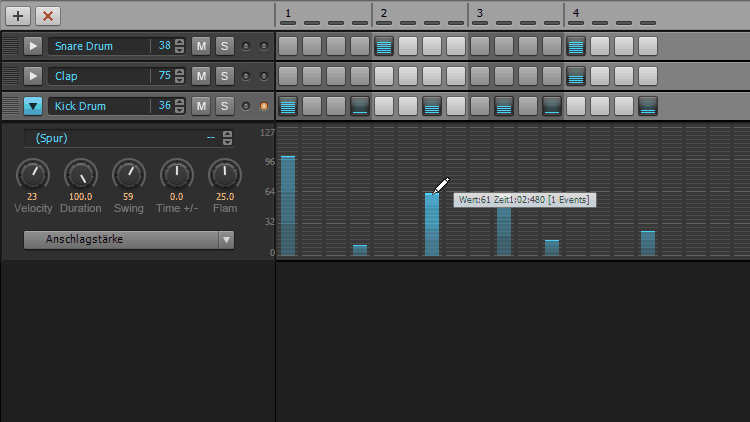Viewport: 750px width, 422px height.
Task: Select the Clap lane name field
Action: pos(99,76)
